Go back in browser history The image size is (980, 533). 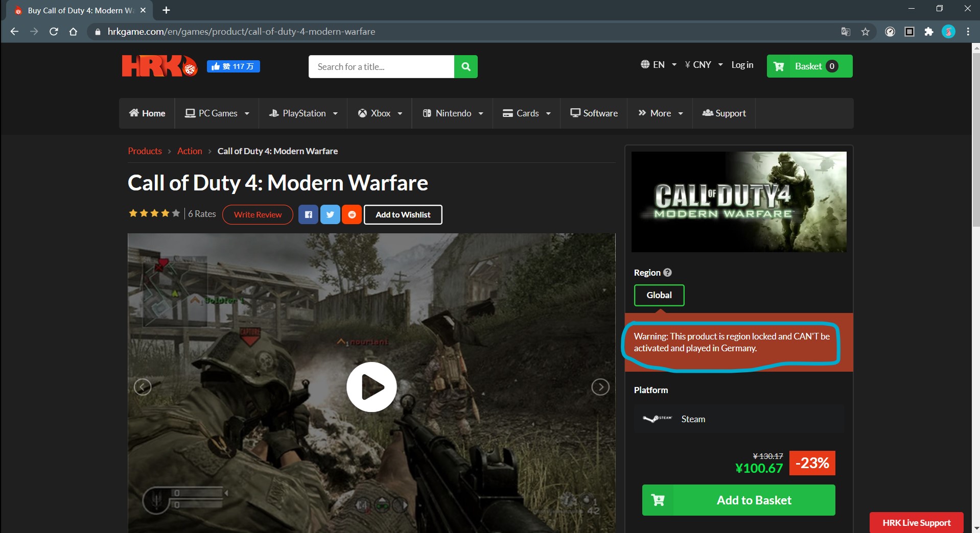[14, 32]
